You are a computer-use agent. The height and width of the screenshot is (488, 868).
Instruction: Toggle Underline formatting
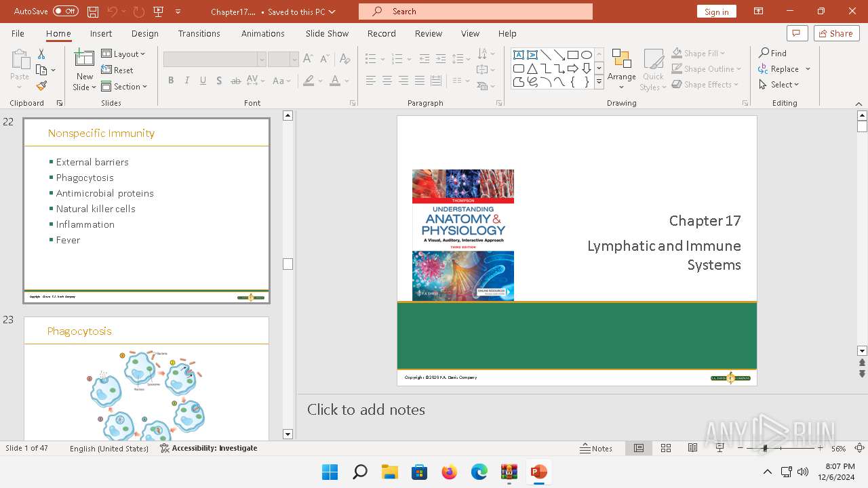[203, 81]
